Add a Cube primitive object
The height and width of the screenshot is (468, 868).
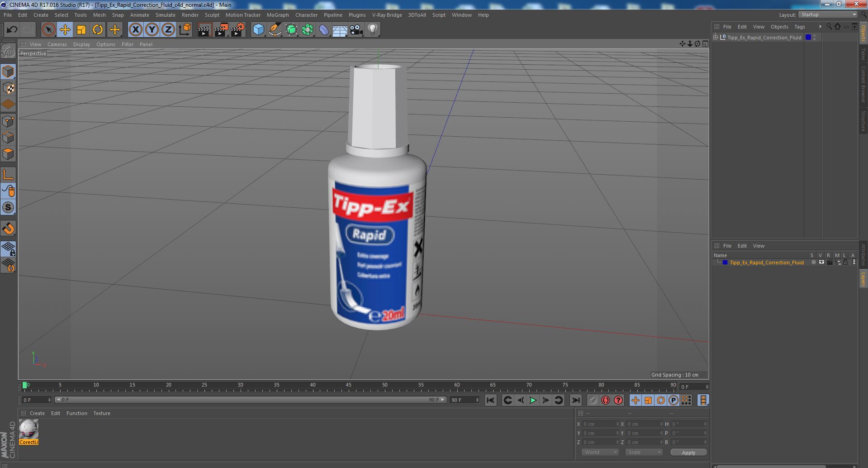tap(258, 30)
